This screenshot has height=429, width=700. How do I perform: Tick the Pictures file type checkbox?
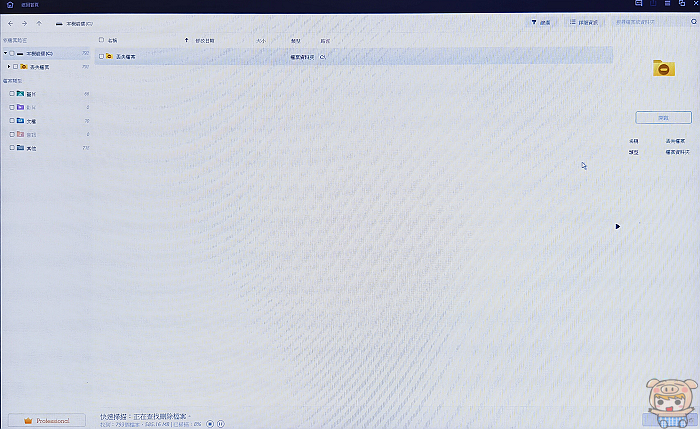pyautogui.click(x=12, y=93)
